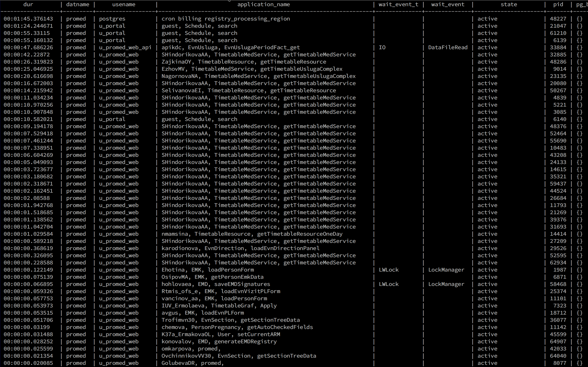Click 'SelivanovaEI, TimetableResource, getTimetableResource' entry

point(249,90)
